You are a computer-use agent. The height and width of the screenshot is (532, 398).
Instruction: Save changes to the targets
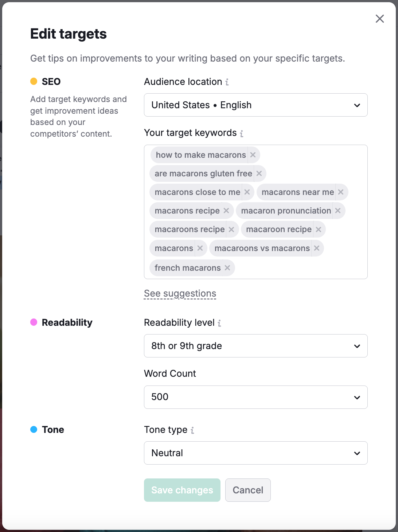[x=182, y=490]
